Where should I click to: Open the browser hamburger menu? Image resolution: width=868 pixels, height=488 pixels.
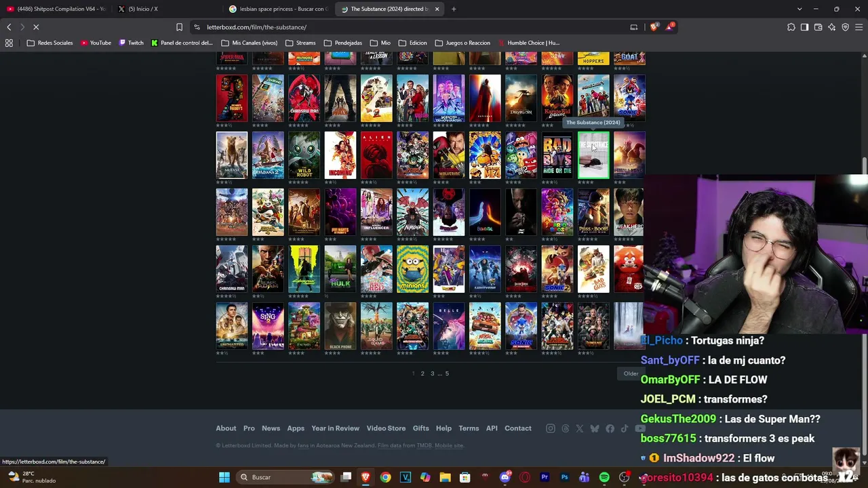[x=859, y=27]
